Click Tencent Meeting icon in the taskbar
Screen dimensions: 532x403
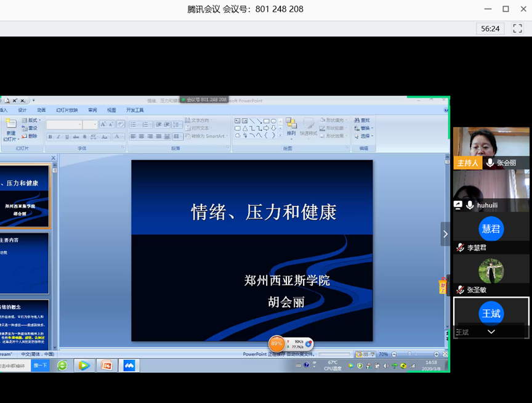[x=129, y=365]
